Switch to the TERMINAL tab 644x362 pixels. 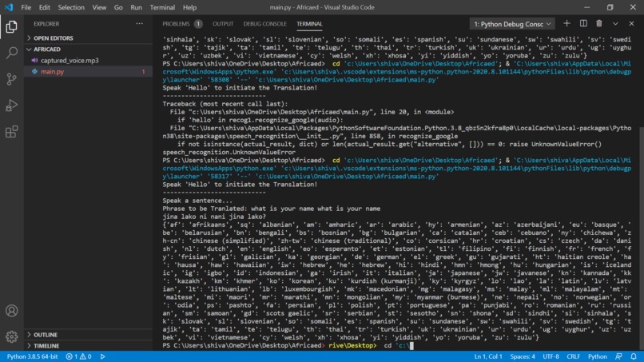tap(309, 24)
